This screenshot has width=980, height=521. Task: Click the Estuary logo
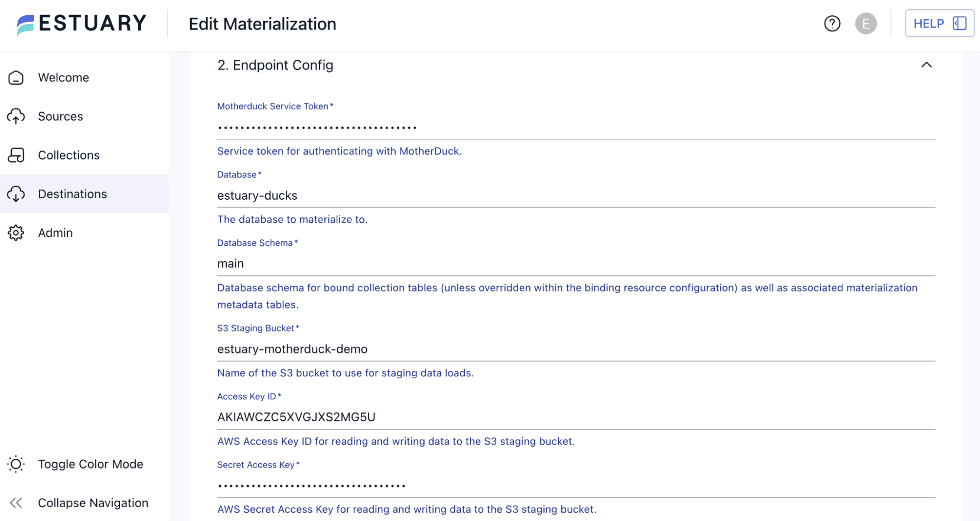pyautogui.click(x=81, y=24)
